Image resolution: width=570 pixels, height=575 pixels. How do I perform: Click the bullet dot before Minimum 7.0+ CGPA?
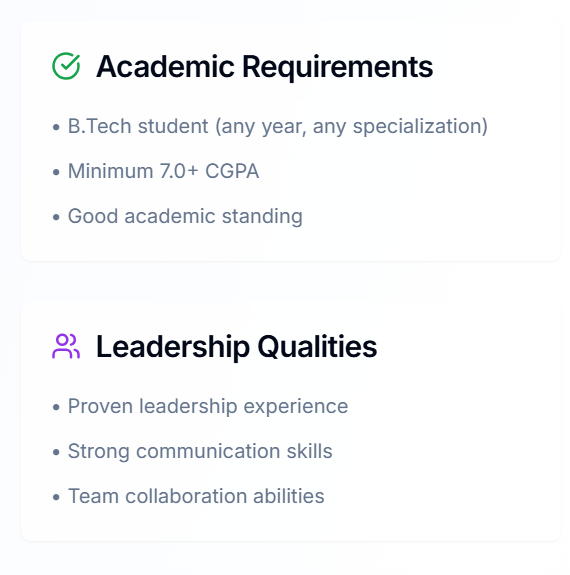pyautogui.click(x=56, y=172)
